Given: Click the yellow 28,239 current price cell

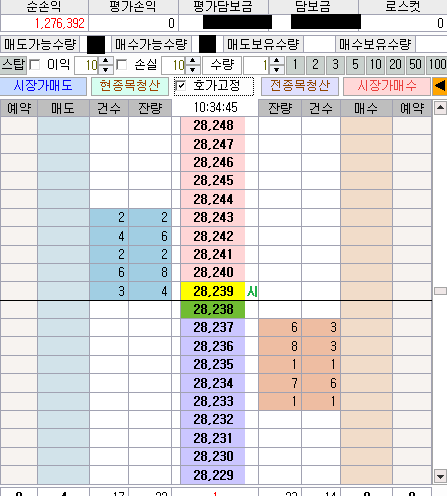Looking at the screenshot, I should [213, 291].
